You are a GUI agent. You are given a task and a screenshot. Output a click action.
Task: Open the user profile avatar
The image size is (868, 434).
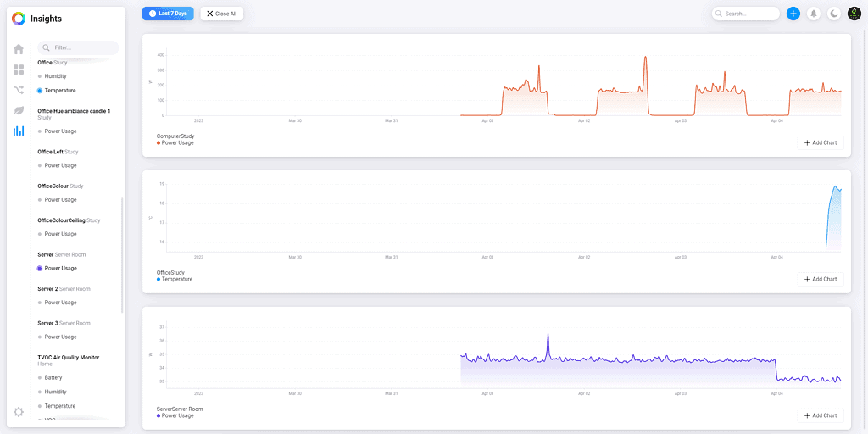pyautogui.click(x=854, y=14)
